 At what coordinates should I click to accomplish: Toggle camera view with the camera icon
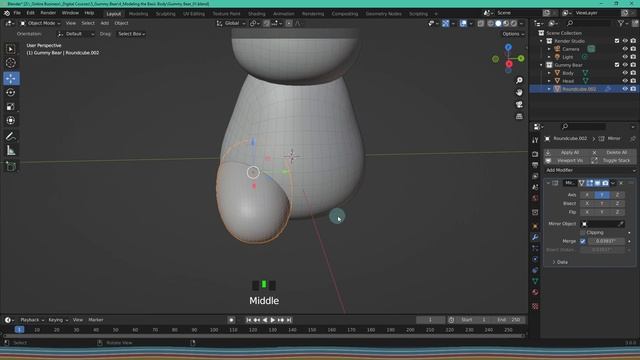(519, 104)
